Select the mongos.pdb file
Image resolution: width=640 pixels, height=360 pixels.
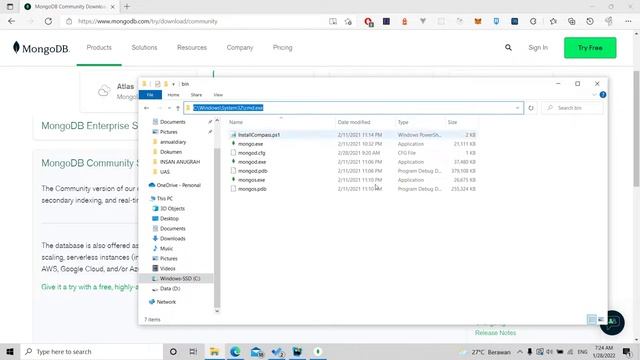[252, 189]
